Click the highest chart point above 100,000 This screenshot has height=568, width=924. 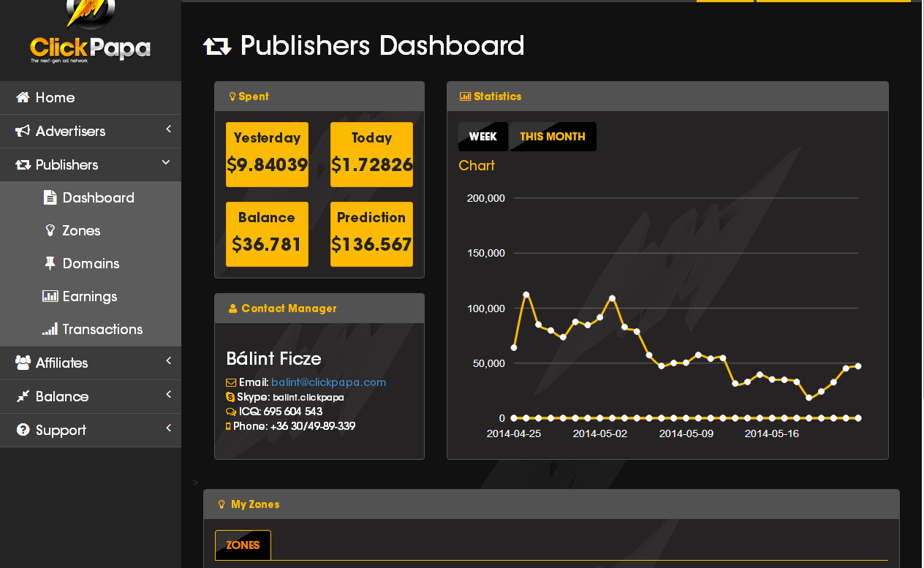click(526, 295)
